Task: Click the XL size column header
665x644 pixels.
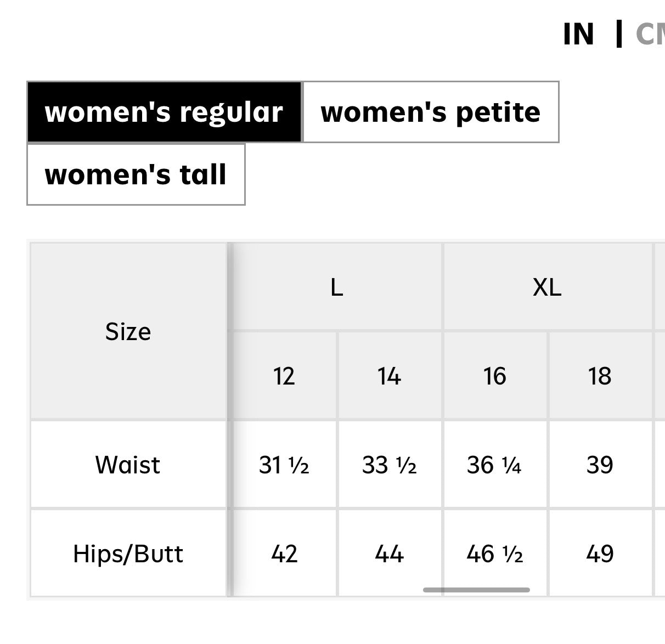Action: [547, 287]
